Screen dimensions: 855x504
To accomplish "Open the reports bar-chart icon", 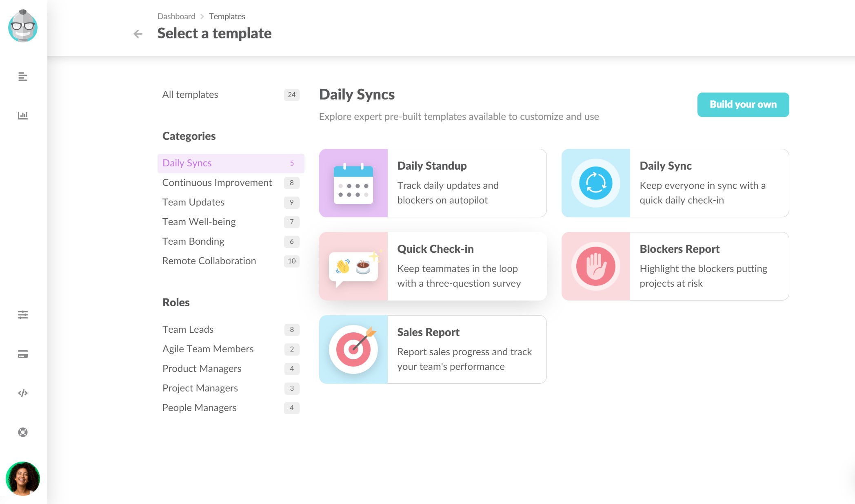I will 23,115.
